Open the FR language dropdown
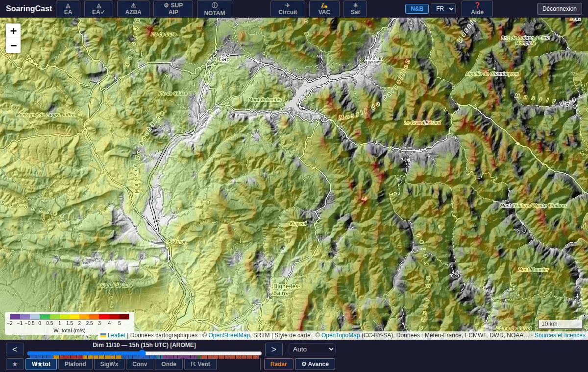The image size is (588, 372). [443, 9]
